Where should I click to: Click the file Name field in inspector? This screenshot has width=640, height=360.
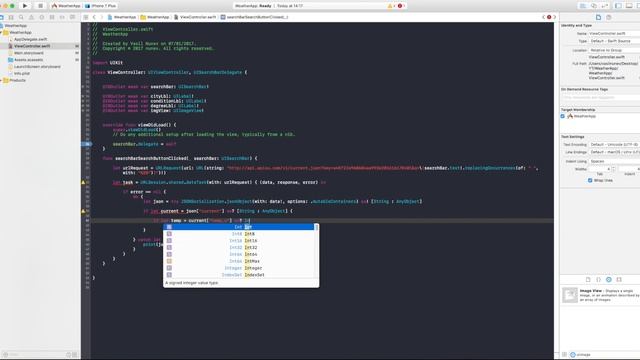click(614, 33)
